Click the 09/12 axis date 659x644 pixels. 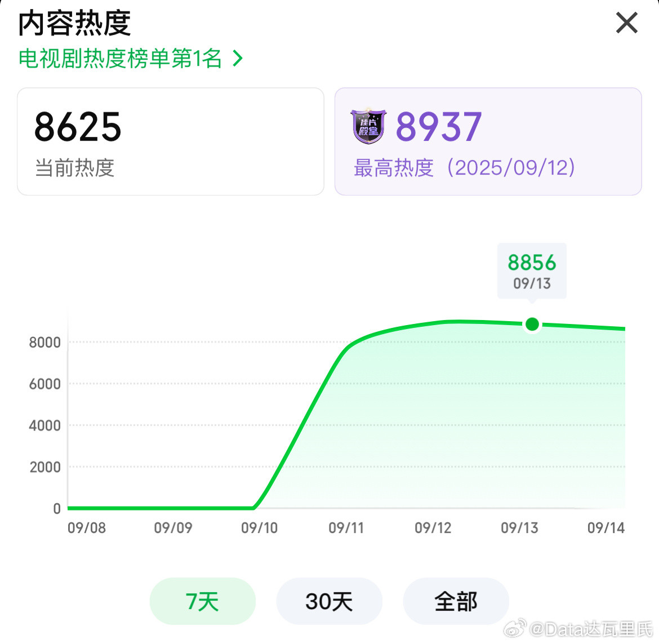click(x=433, y=528)
